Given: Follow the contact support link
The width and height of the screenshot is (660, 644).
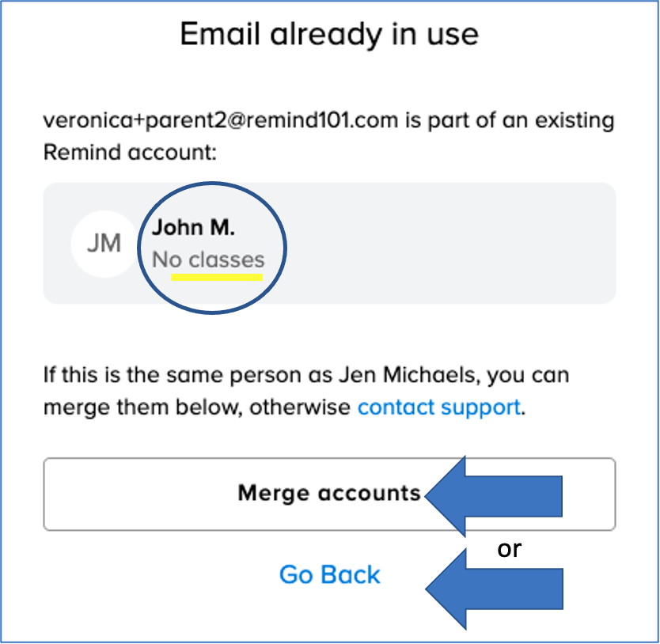Looking at the screenshot, I should pos(438,407).
